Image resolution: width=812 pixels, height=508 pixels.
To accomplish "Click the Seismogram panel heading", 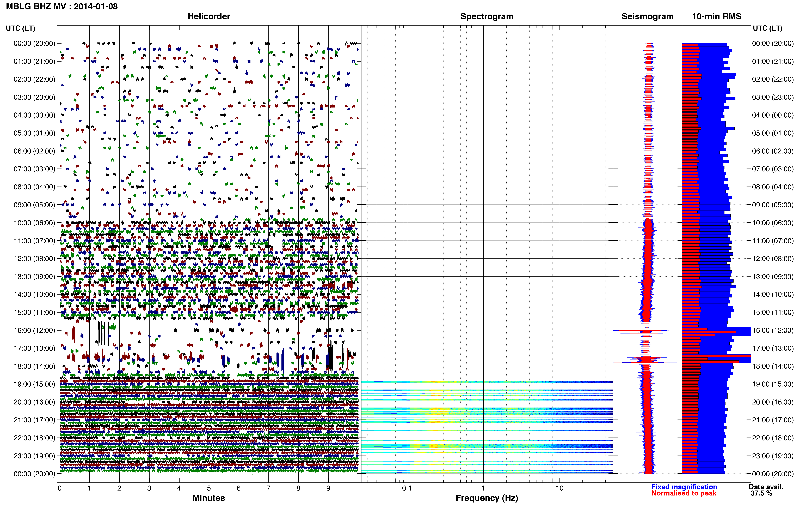I will click(647, 16).
